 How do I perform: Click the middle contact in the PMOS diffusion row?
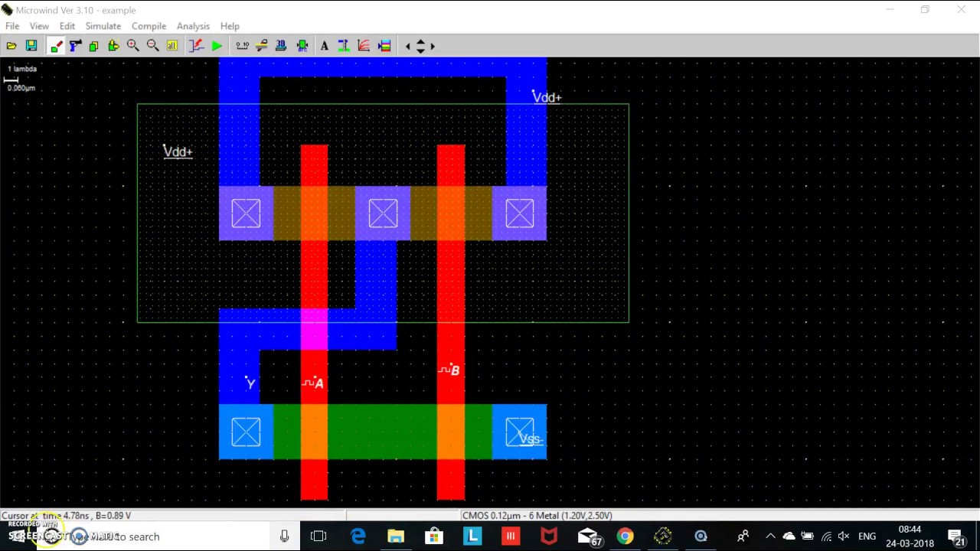pos(383,214)
